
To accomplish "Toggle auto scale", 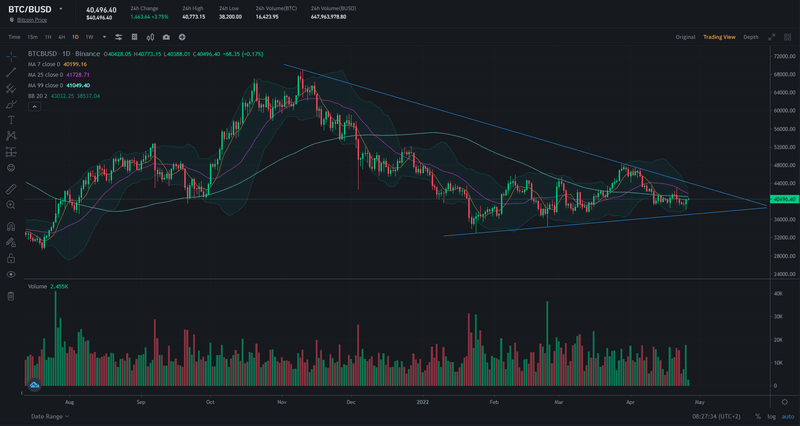I will tap(788, 416).
